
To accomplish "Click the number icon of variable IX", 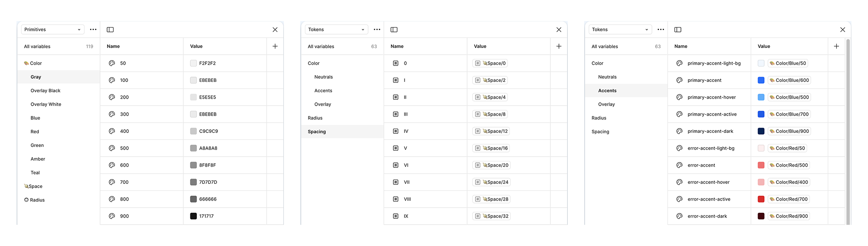I will (x=396, y=216).
